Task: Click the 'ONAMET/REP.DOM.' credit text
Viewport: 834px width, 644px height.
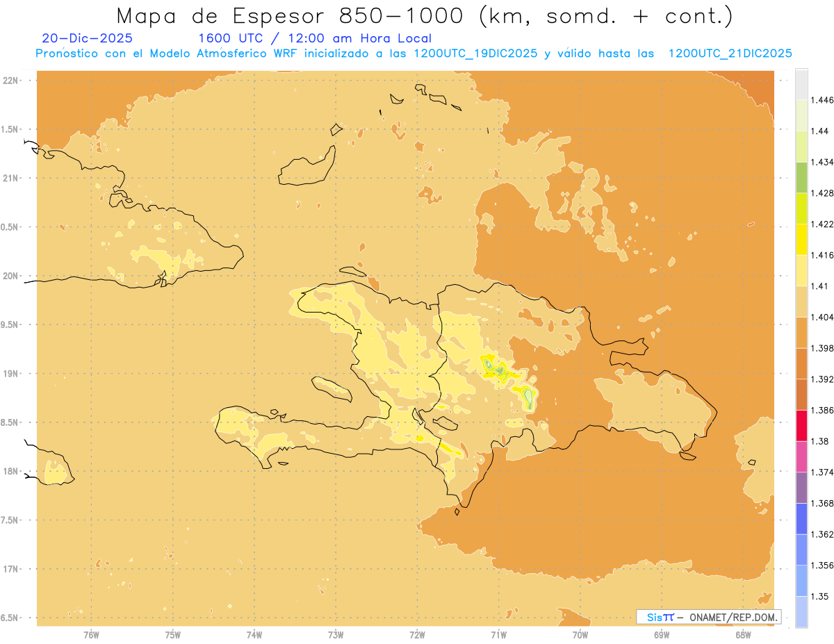Action: point(734,617)
